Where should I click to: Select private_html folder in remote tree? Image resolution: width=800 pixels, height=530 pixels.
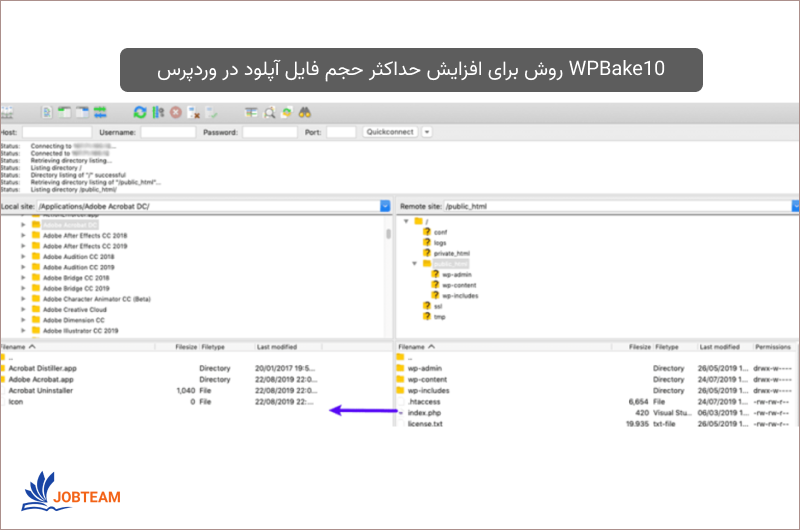point(452,254)
